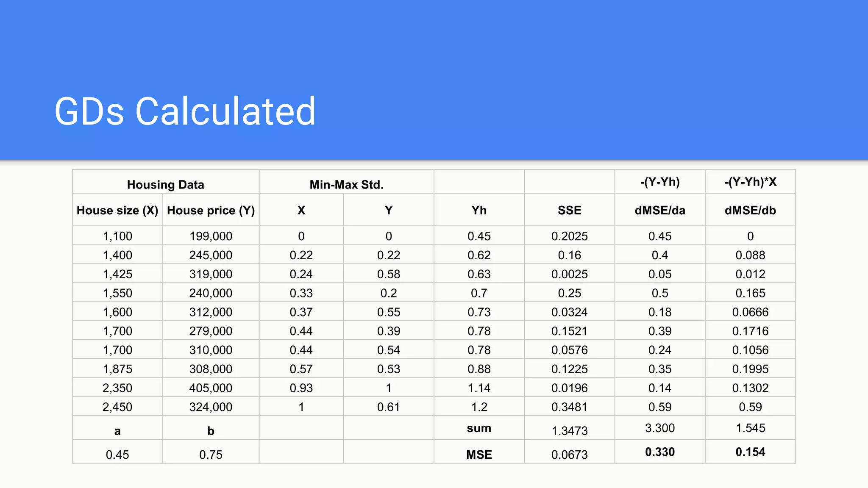
Task: Select the 'House price (Y)' column header
Action: [x=211, y=211]
